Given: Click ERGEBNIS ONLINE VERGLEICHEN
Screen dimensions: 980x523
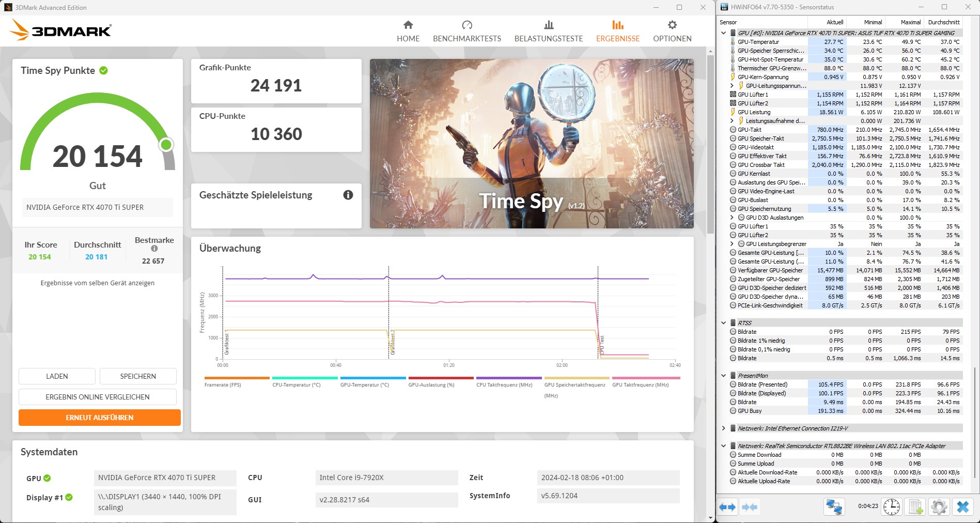Looking at the screenshot, I should point(98,397).
